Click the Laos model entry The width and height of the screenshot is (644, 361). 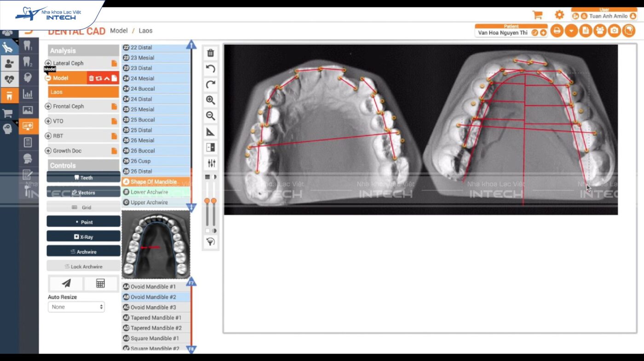83,92
